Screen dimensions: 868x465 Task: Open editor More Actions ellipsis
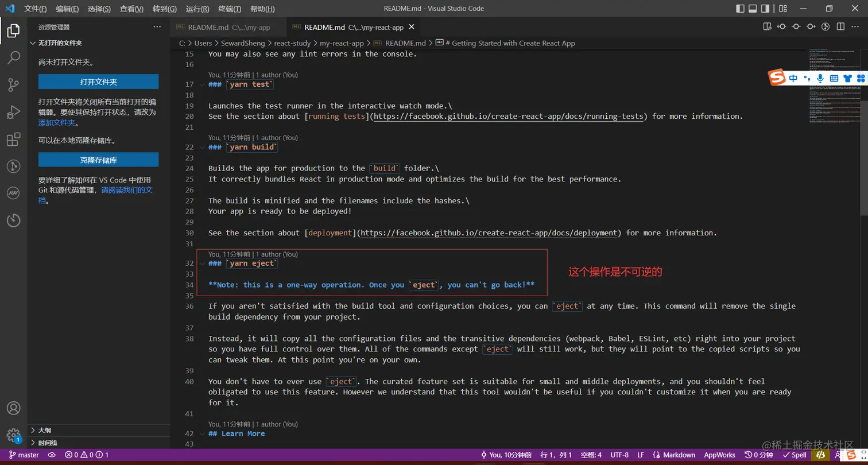click(855, 26)
